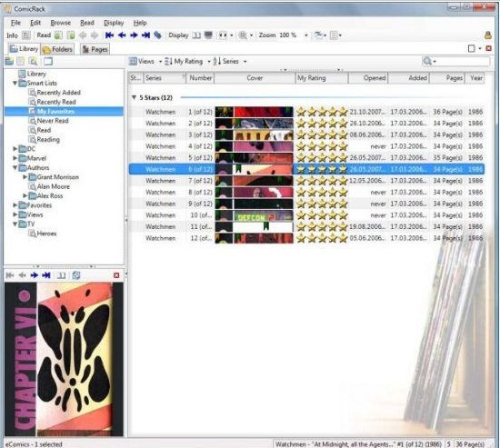Open the Views dropdown

point(145,61)
